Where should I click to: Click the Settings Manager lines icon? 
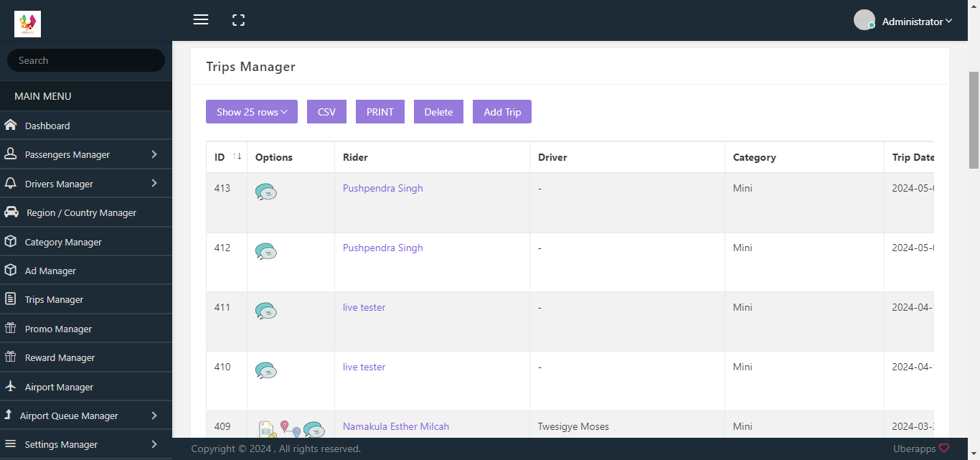coord(11,443)
